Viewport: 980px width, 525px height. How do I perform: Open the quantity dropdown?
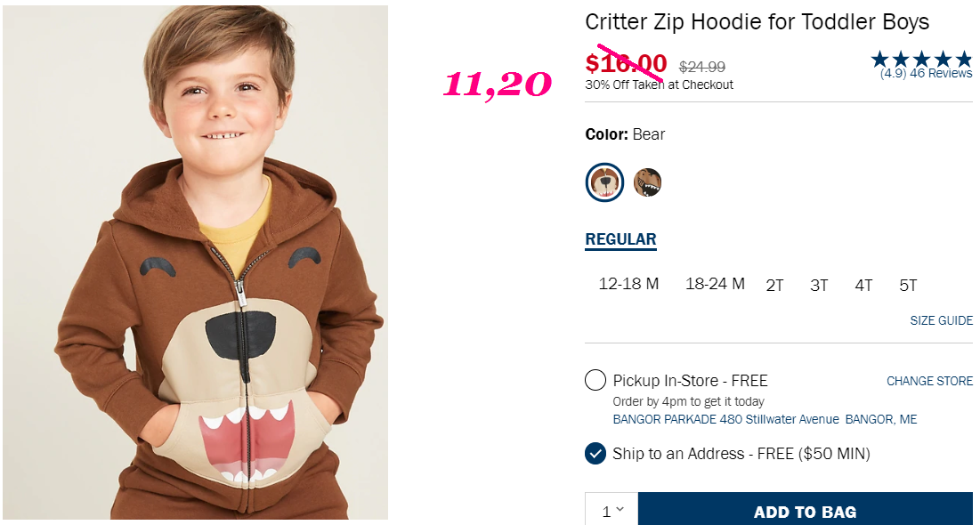point(611,511)
